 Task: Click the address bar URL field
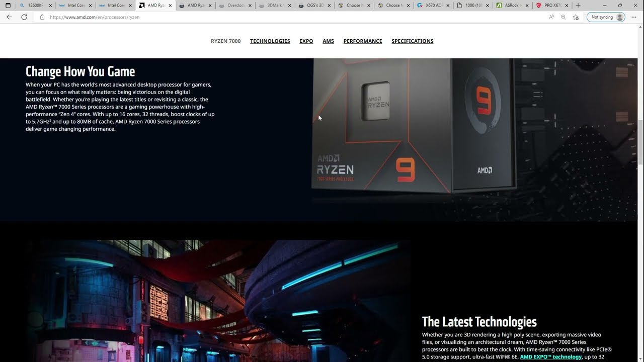(x=292, y=17)
